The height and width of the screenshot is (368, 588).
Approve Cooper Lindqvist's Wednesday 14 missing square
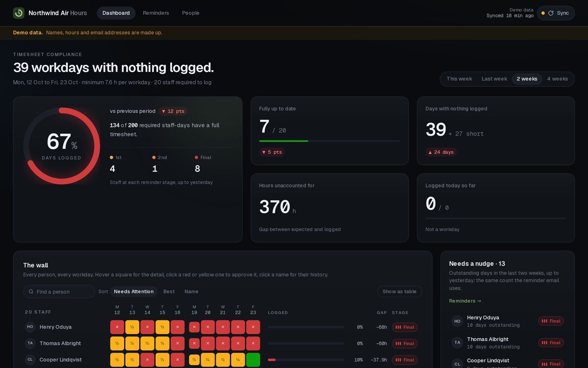147,360
